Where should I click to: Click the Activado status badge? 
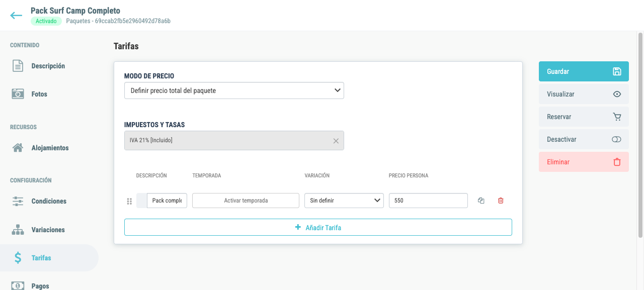click(46, 21)
